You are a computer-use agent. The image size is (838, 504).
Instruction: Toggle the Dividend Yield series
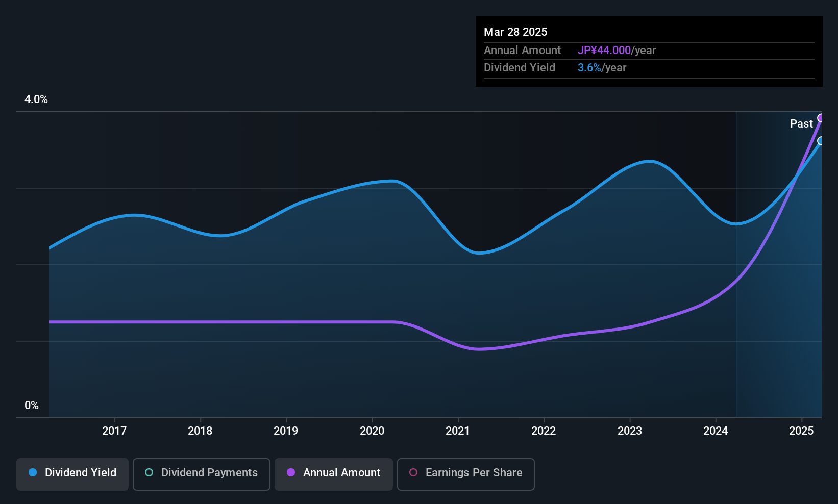click(x=72, y=474)
